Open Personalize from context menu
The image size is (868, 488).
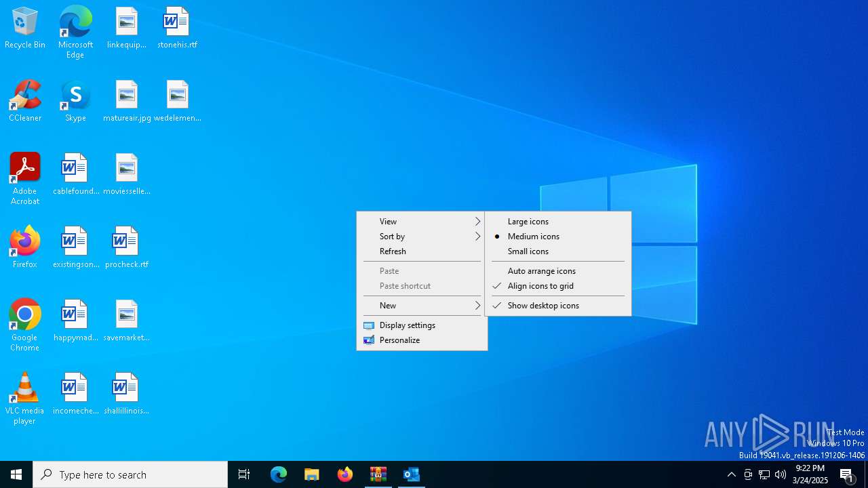pos(422,340)
